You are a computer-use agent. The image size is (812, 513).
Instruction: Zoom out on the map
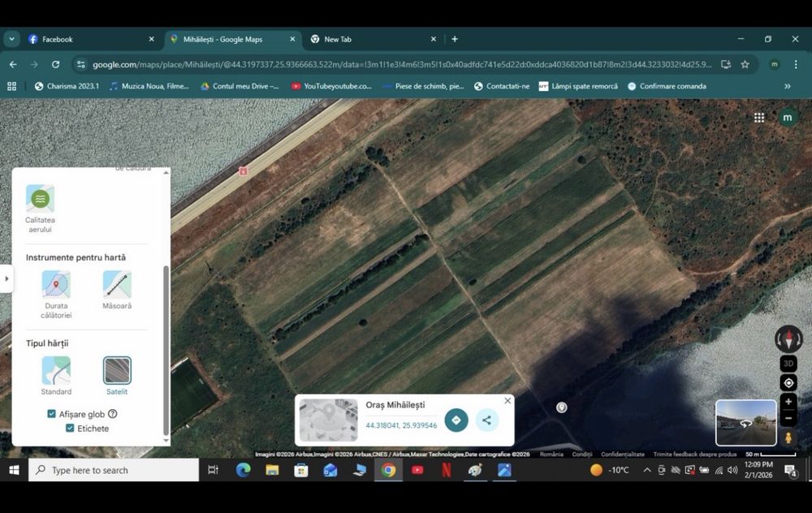pos(788,418)
